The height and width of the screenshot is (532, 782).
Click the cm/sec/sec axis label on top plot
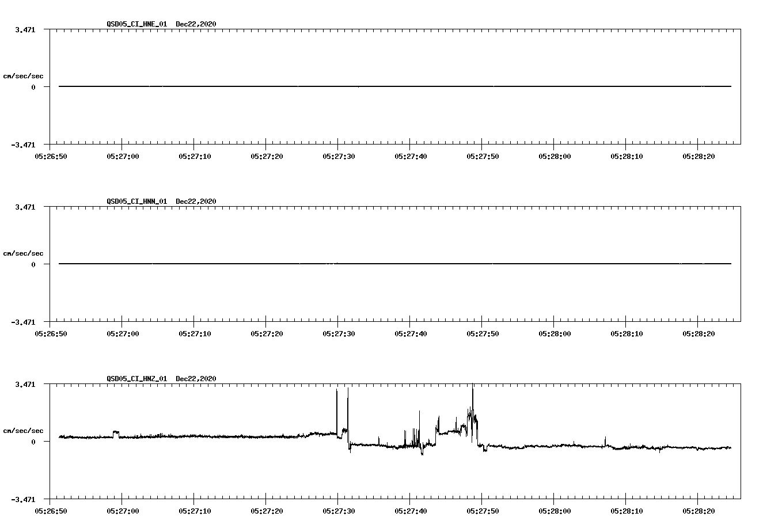pos(24,75)
